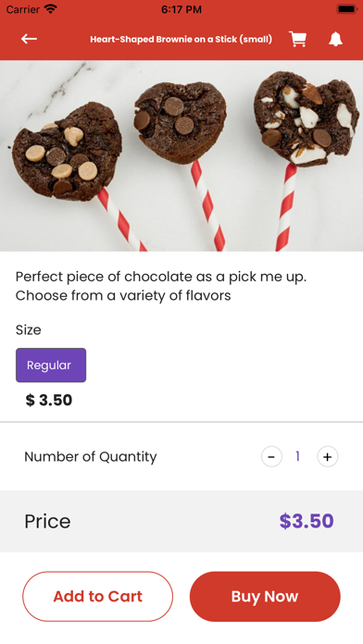Click the Buy Now button

click(x=265, y=597)
